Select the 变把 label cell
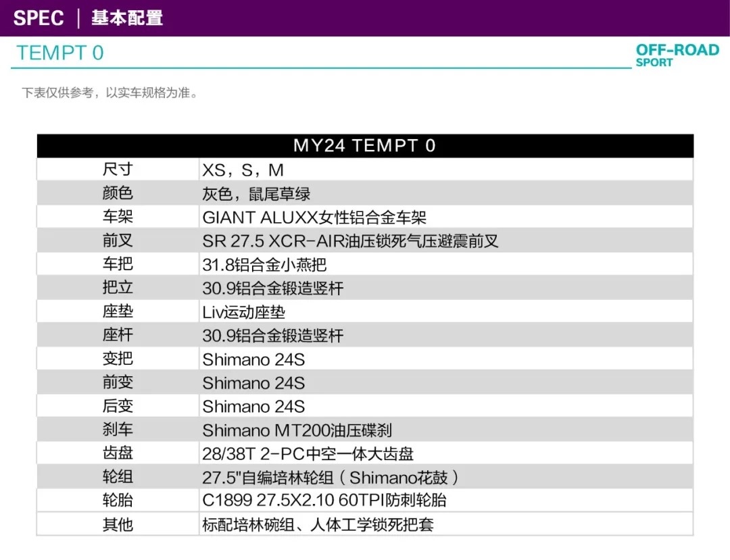 [x=118, y=359]
